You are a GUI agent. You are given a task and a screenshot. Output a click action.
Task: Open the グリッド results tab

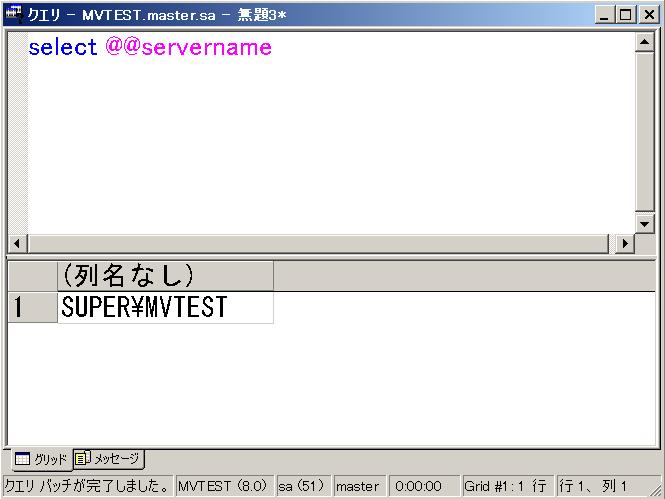41,459
